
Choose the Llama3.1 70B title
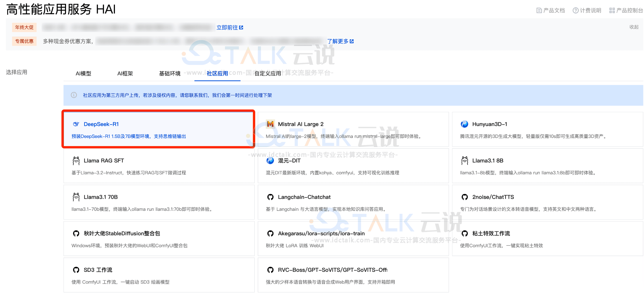(101, 197)
